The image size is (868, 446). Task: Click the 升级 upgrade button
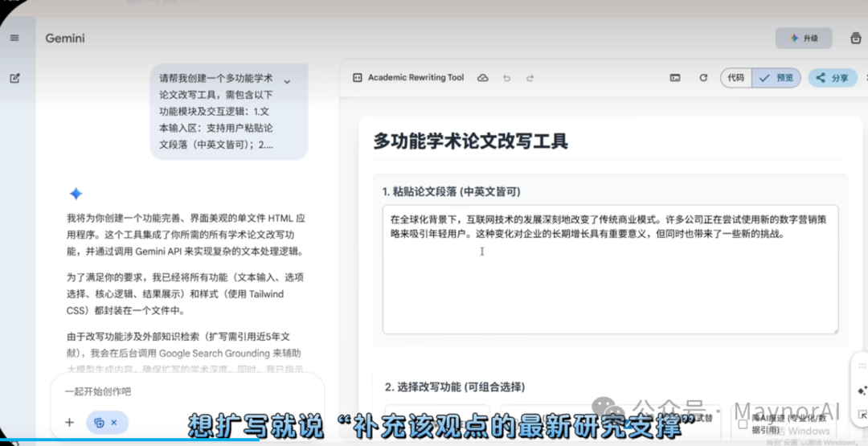coord(804,39)
